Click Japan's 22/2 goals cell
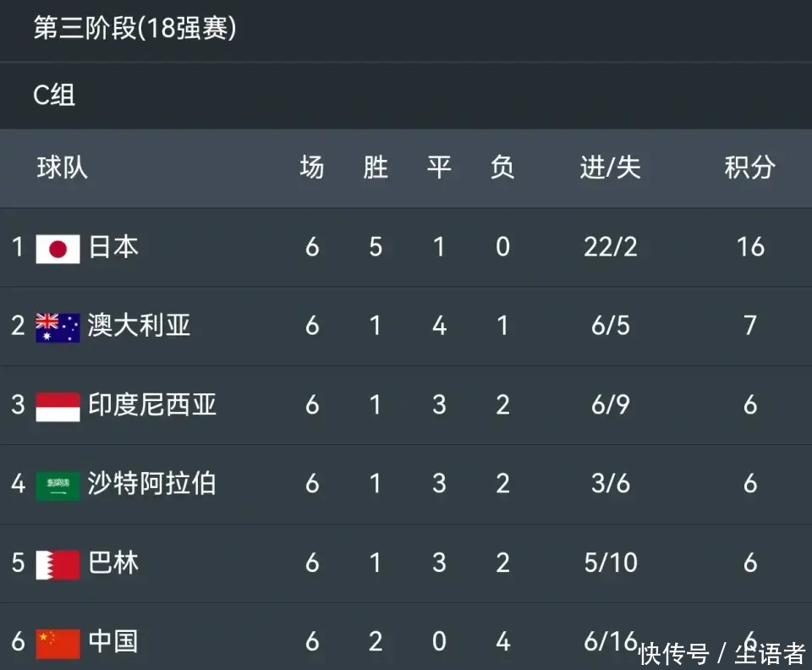 (x=610, y=247)
